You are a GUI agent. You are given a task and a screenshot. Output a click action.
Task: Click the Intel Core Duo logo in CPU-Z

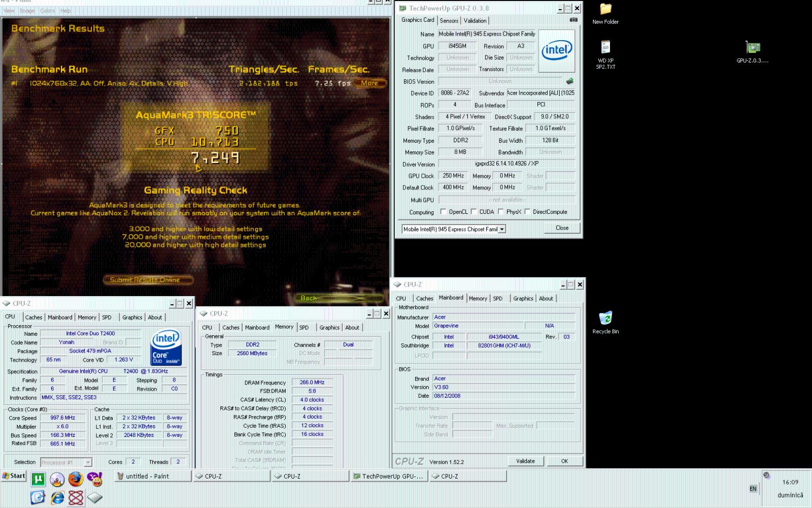coord(166,348)
